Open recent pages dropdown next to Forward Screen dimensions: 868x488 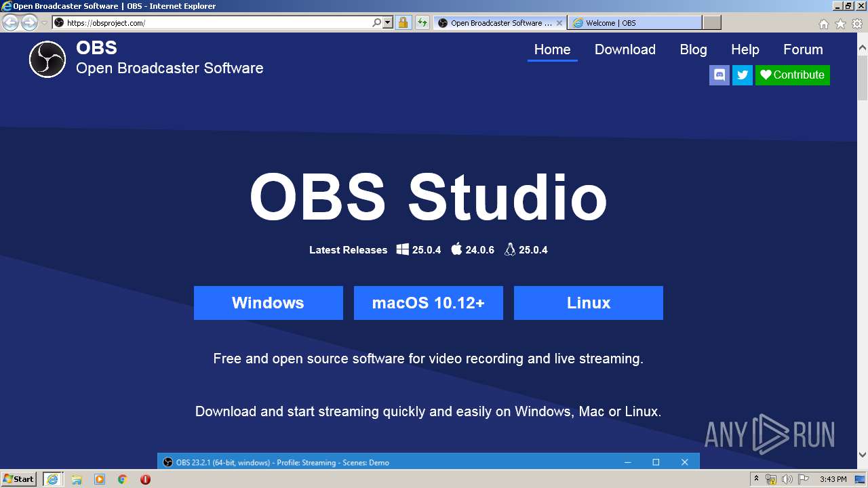[44, 23]
